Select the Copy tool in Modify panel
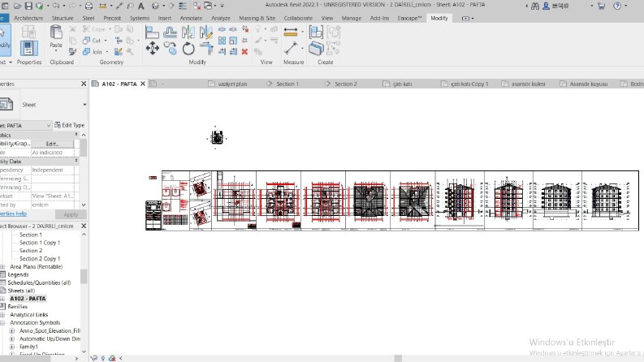The width and height of the screenshot is (644, 362). click(170, 49)
